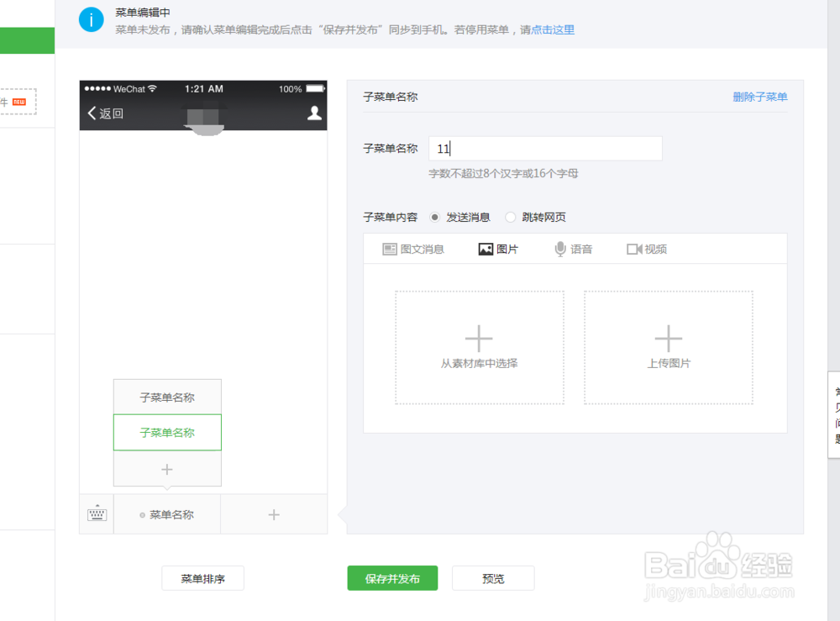The height and width of the screenshot is (621, 840).
Task: Click the 点击这里 link to disable menu
Action: [x=553, y=30]
